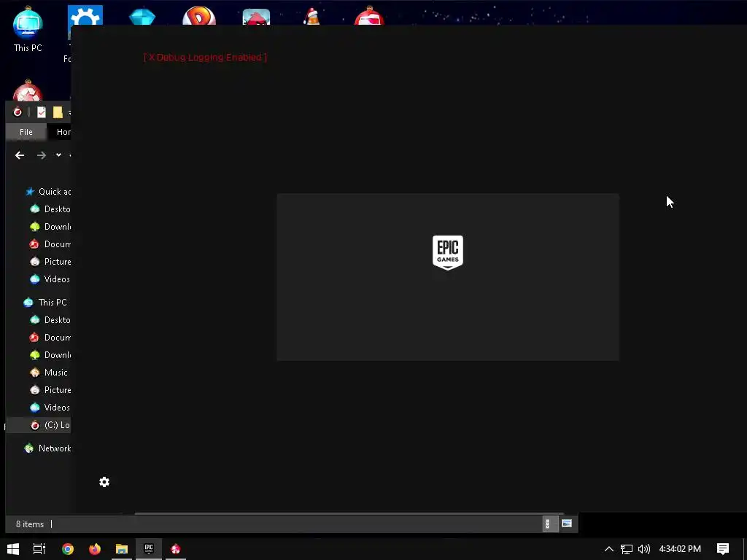Launch Firefox from the taskbar
The image size is (747, 560).
point(95,549)
